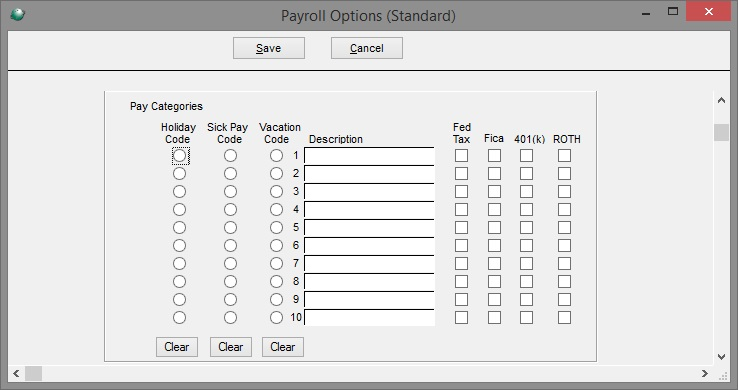Check the Fica box for category 4
Screen dimensions: 738x390
tap(494, 210)
